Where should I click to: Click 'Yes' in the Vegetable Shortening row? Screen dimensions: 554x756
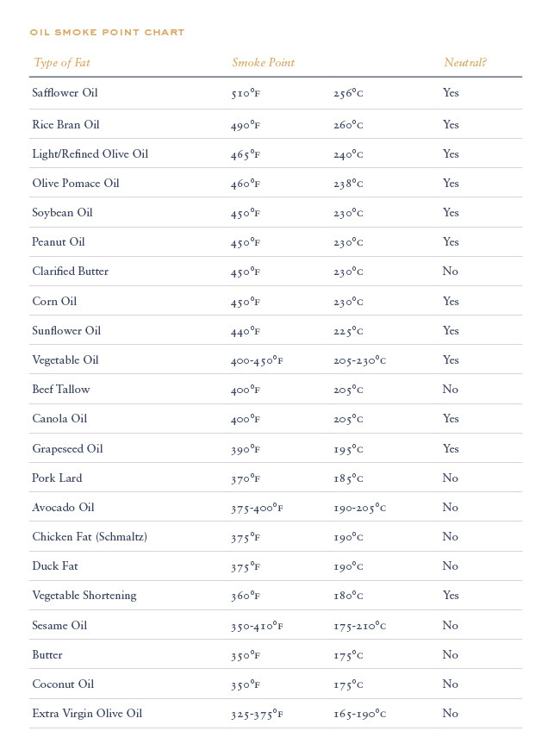451,596
